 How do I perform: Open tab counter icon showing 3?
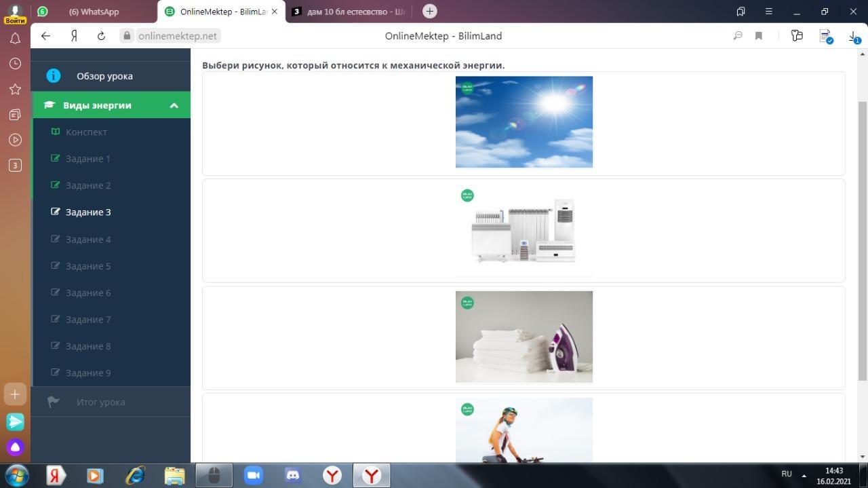15,165
